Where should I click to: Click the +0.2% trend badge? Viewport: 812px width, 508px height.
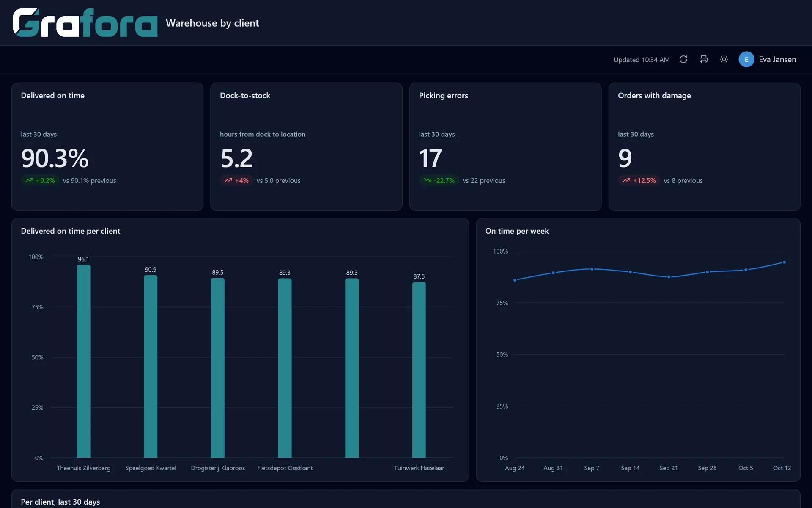point(40,180)
